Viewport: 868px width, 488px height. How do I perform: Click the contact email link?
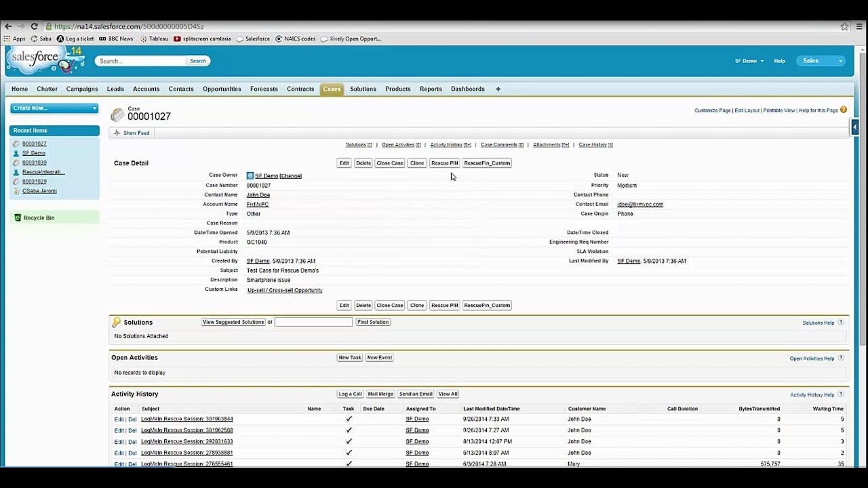click(x=640, y=204)
